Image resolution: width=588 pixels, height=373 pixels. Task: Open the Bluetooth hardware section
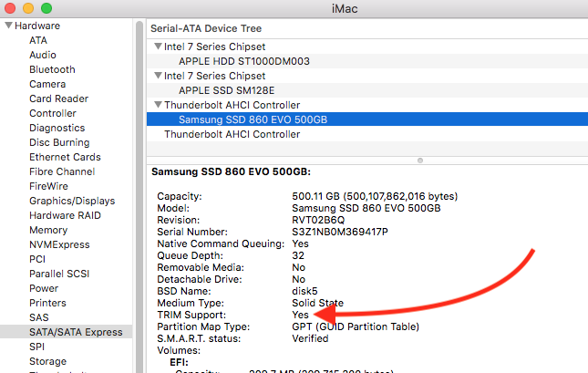(x=52, y=69)
